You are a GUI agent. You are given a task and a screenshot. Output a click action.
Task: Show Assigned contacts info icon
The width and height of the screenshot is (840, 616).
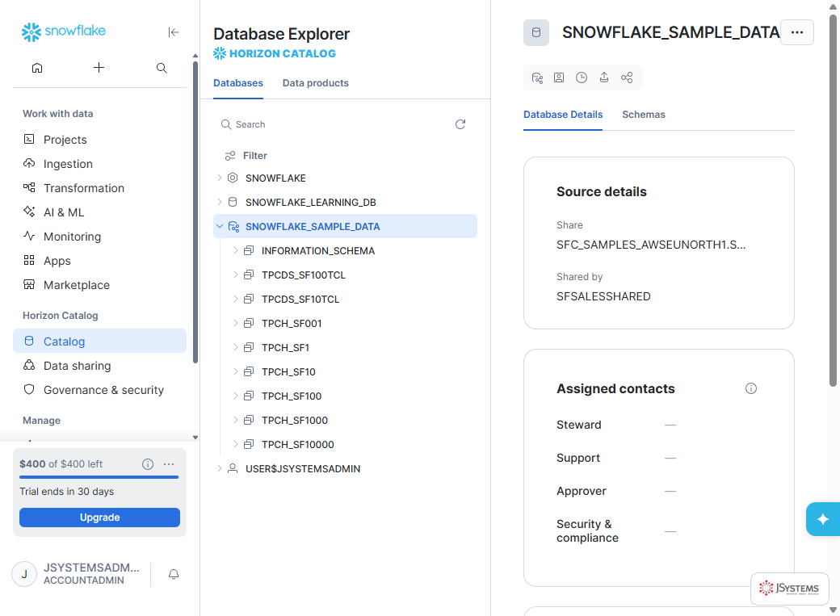pyautogui.click(x=751, y=388)
